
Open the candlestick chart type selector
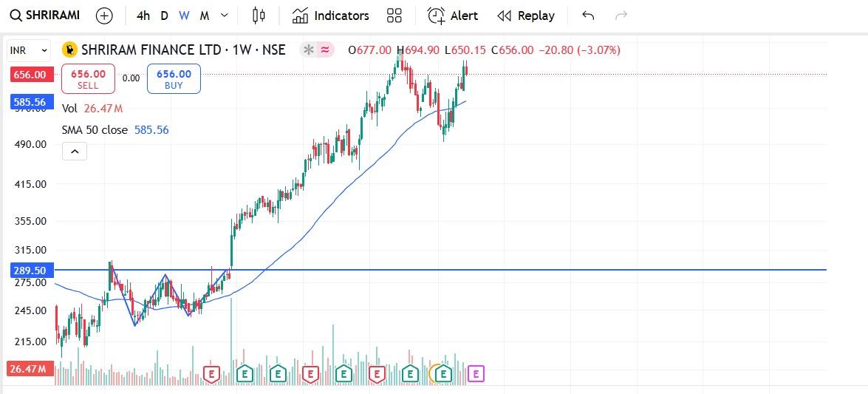(259, 16)
